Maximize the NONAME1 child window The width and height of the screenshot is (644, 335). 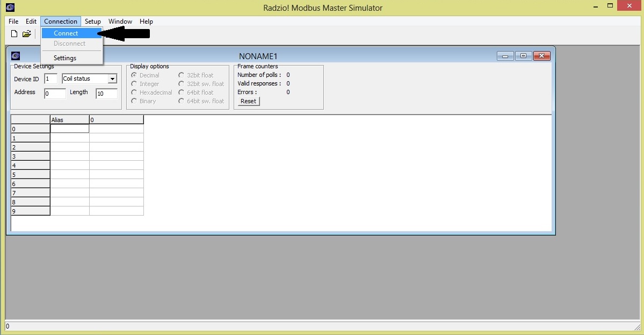click(523, 56)
